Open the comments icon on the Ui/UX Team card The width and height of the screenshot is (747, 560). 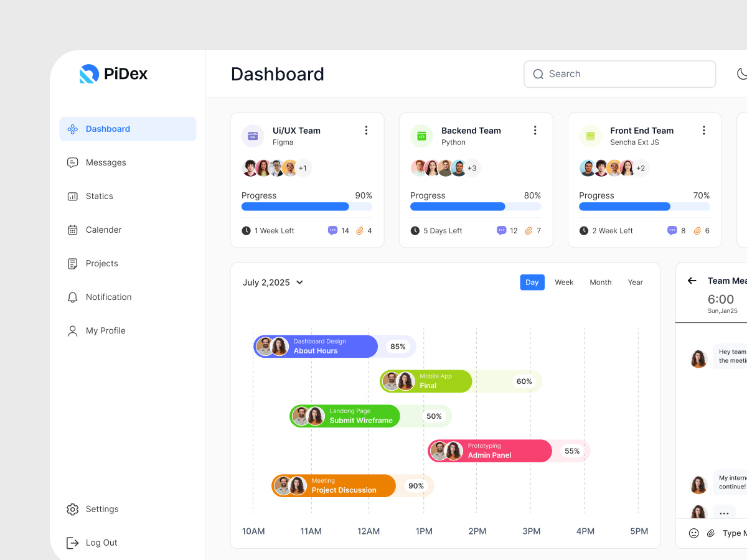(x=334, y=230)
